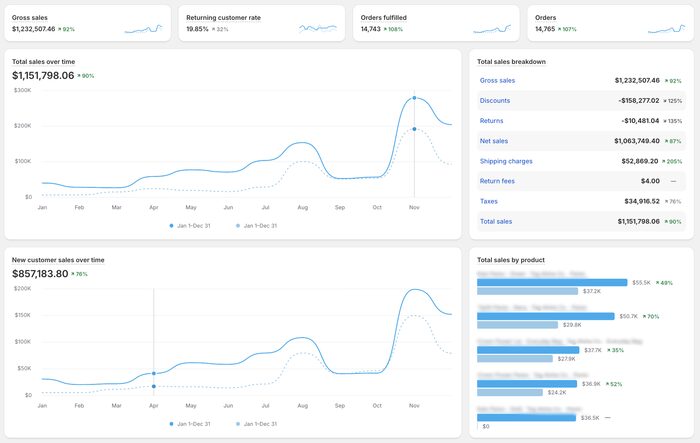Click the $24.2K comparison bar

(x=510, y=393)
